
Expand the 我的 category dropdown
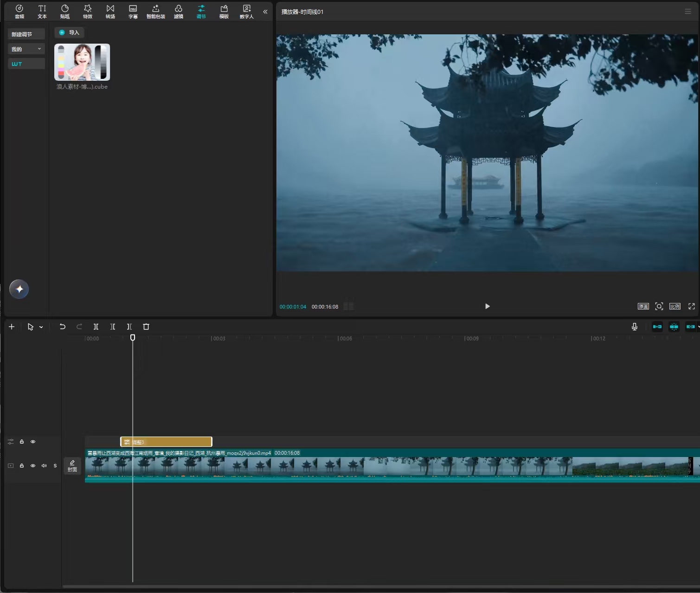pos(26,49)
